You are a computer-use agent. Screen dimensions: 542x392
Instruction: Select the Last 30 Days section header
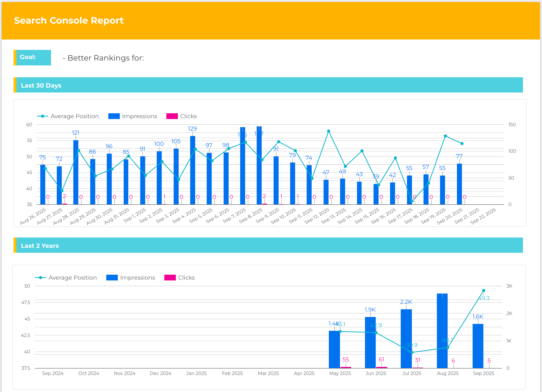point(268,85)
